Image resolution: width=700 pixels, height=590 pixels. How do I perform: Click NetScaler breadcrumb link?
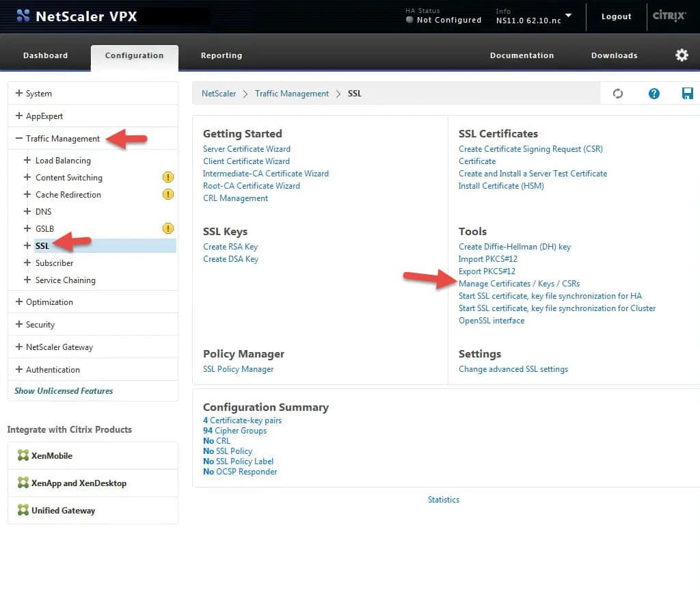pos(219,94)
